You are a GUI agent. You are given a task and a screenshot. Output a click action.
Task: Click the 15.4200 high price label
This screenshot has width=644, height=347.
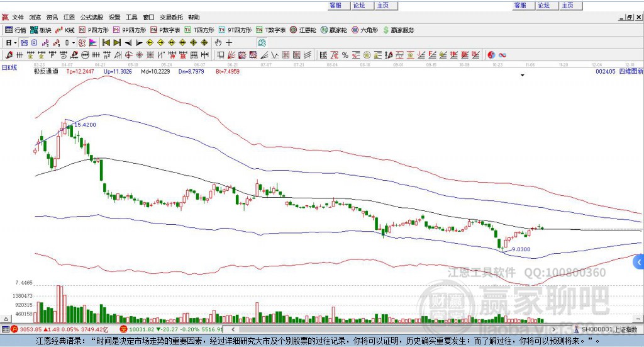[x=85, y=125]
